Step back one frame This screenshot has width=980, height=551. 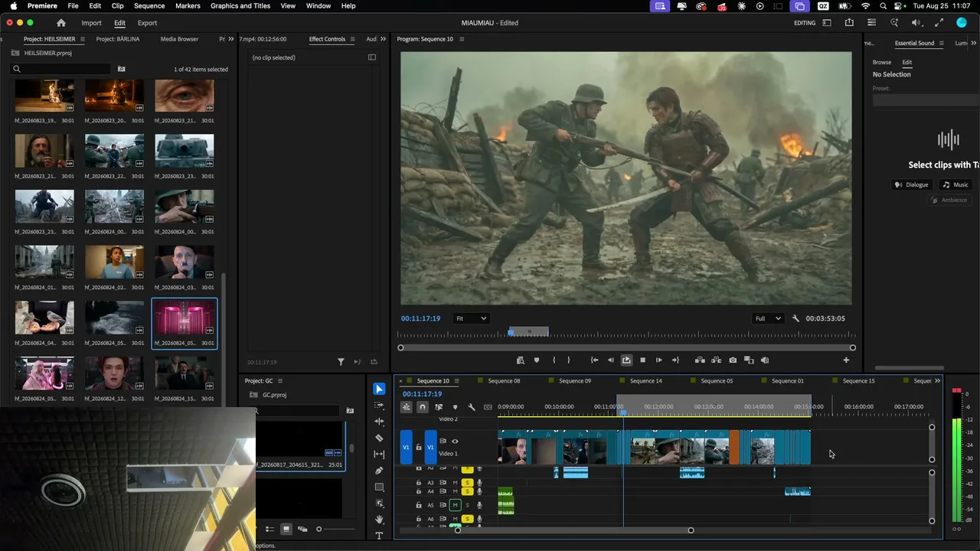click(610, 360)
